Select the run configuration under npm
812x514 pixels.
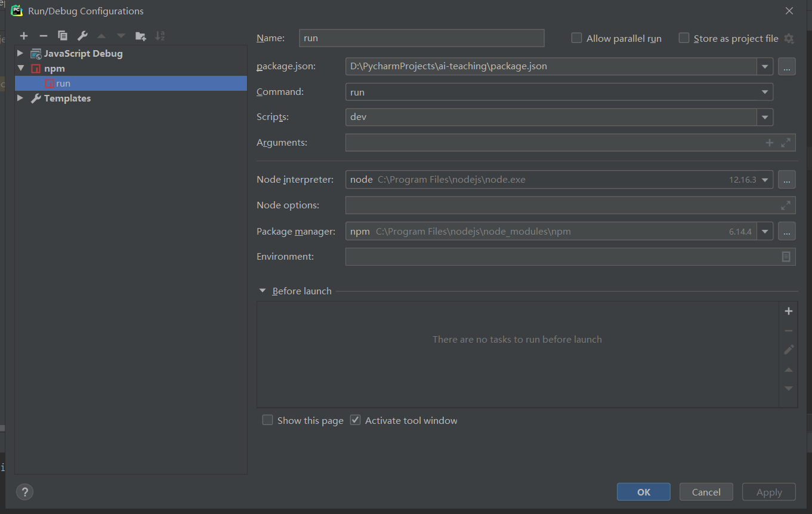coord(63,83)
